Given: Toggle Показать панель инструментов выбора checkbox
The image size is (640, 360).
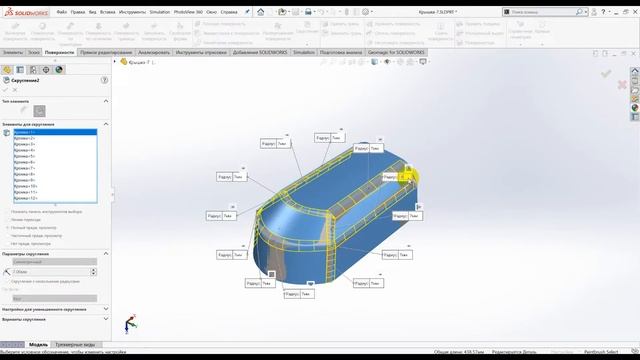Looking at the screenshot, I should tap(7, 212).
